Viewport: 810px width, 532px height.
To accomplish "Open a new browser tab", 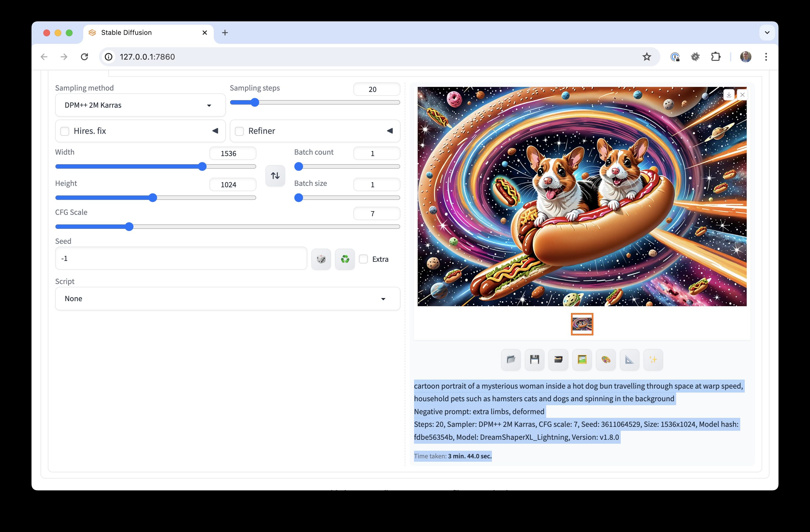I will coord(225,33).
